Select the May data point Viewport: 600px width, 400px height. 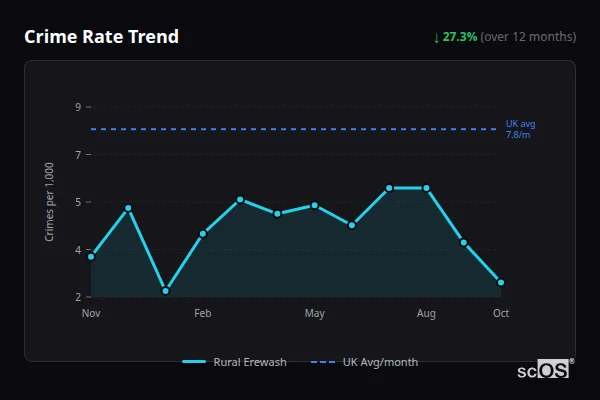pyautogui.click(x=315, y=205)
